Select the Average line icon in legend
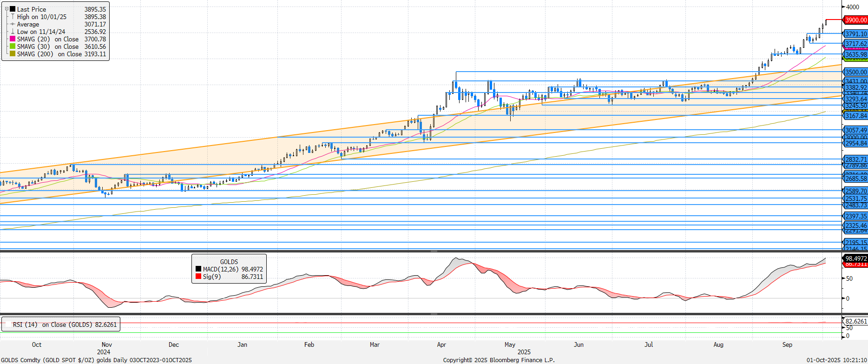Screen dimensions: 868x364 pyautogui.click(x=13, y=24)
